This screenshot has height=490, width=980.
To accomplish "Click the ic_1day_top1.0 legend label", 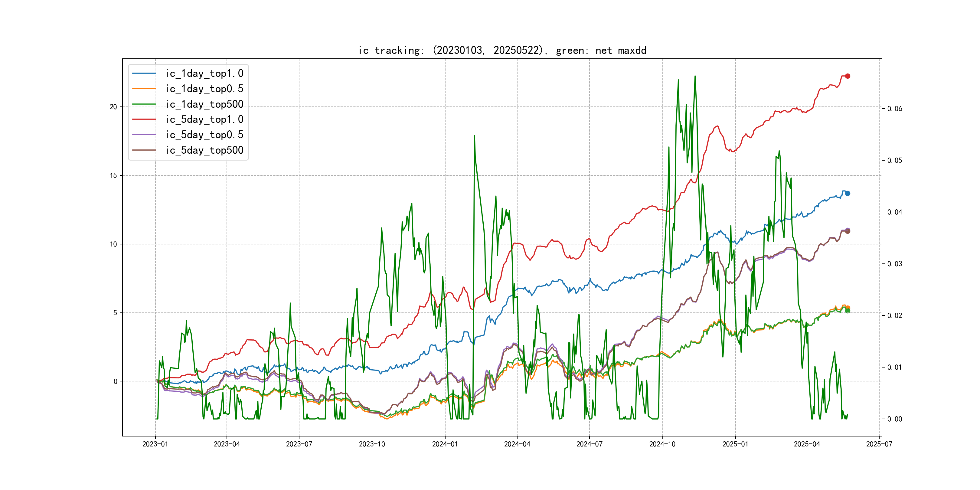I will 204,73.
